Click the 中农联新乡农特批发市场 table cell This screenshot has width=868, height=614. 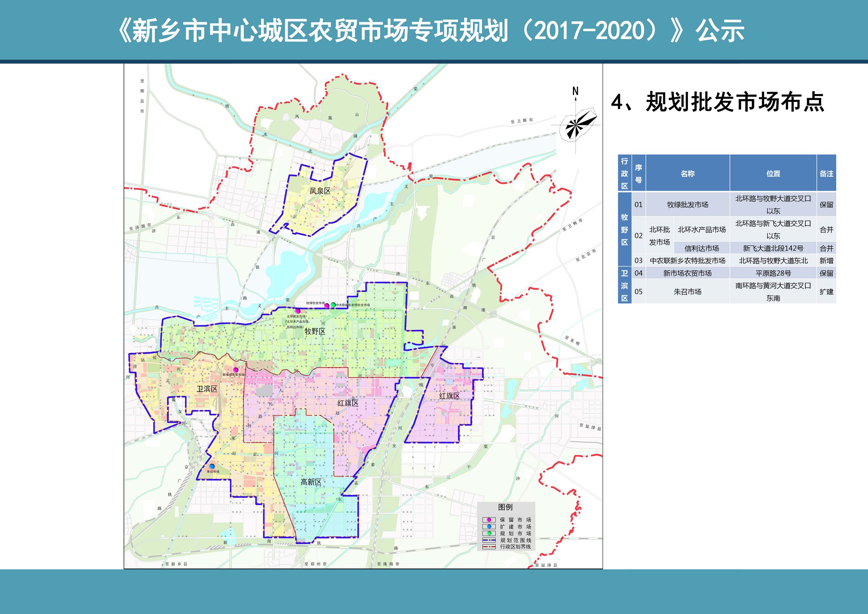pos(688,260)
